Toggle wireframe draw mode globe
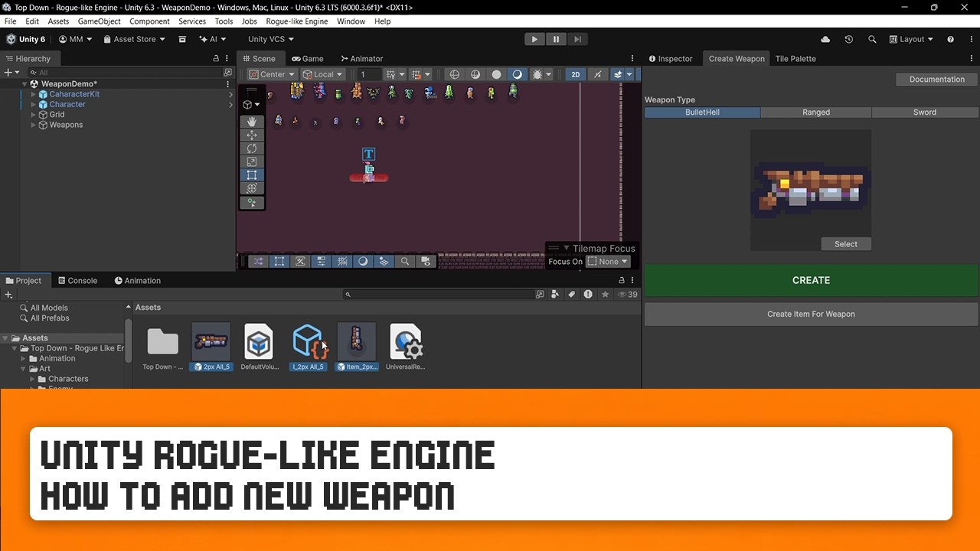This screenshot has height=551, width=980. [455, 74]
